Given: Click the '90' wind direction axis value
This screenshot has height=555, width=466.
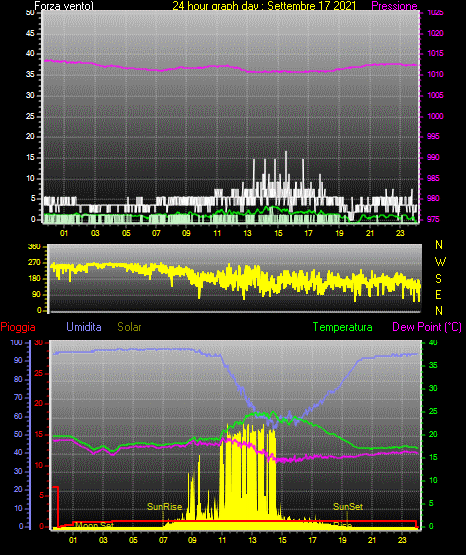Looking at the screenshot, I should 36,294.
